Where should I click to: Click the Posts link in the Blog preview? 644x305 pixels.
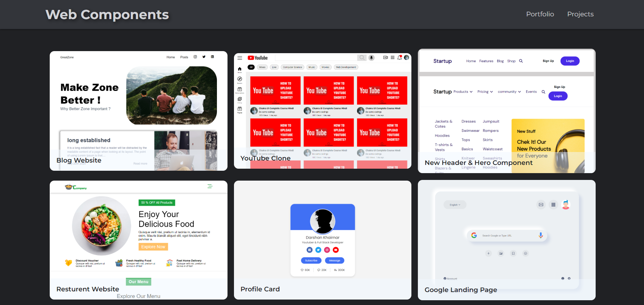click(x=184, y=57)
